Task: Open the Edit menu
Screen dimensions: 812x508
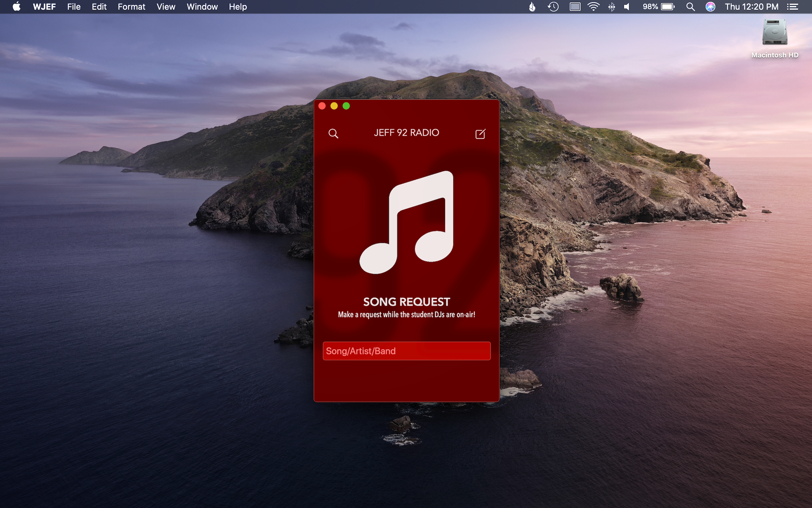Action: 99,7
